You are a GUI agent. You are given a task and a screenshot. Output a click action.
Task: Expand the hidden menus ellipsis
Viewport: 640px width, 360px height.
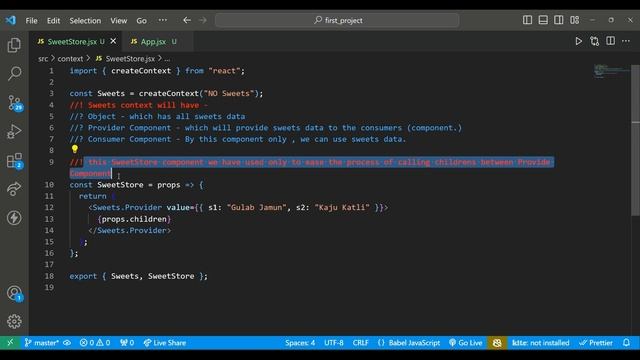coord(162,20)
